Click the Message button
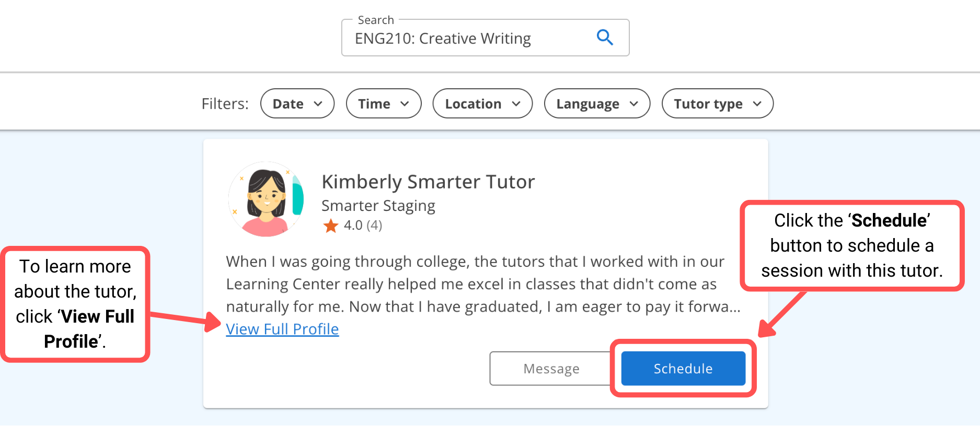980x426 pixels. tap(550, 368)
